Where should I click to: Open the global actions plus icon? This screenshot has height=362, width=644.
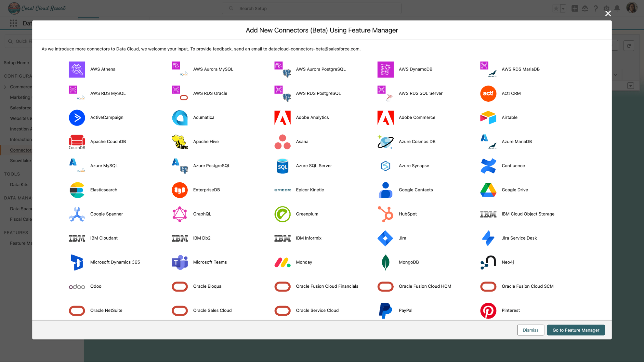pos(574,8)
